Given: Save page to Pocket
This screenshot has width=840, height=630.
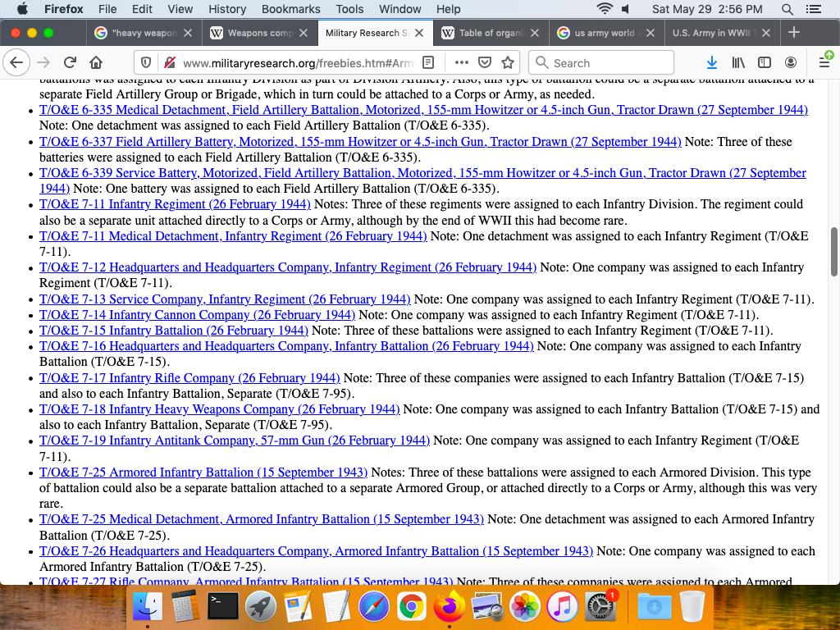Looking at the screenshot, I should click(485, 62).
